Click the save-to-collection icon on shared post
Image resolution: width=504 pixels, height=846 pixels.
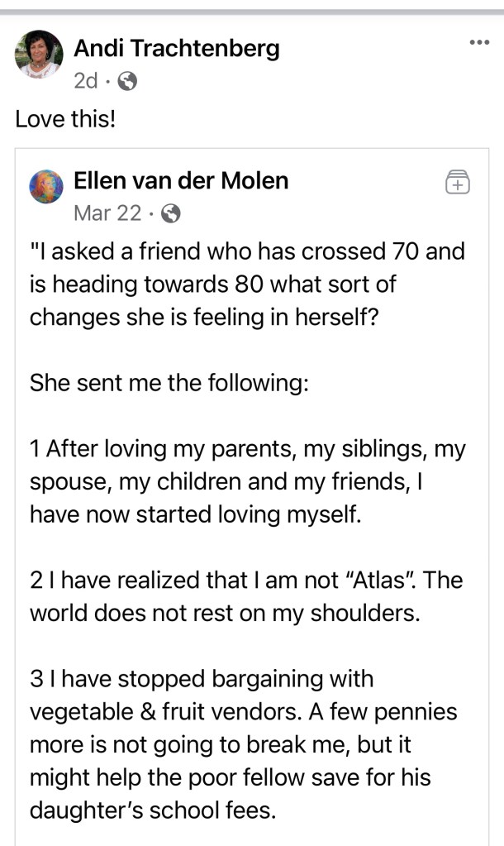[457, 181]
